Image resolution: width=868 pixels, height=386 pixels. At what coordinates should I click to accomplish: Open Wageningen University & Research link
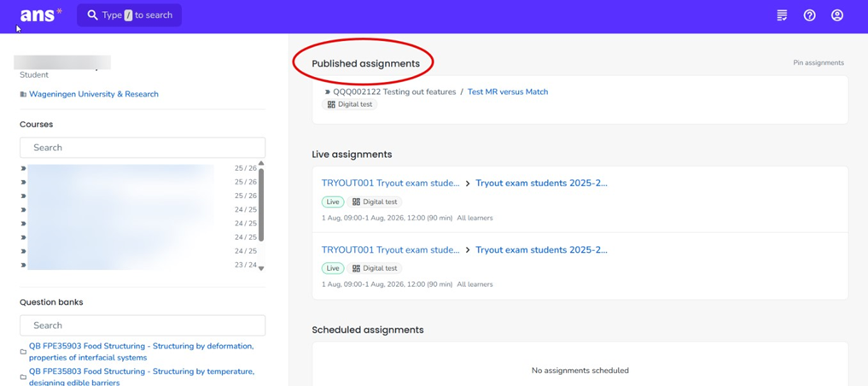(94, 94)
